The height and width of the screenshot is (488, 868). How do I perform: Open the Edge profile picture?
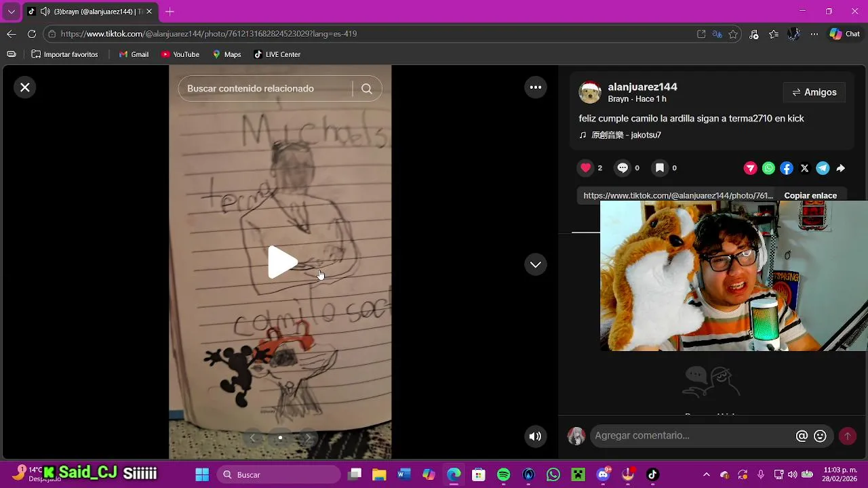click(x=793, y=34)
